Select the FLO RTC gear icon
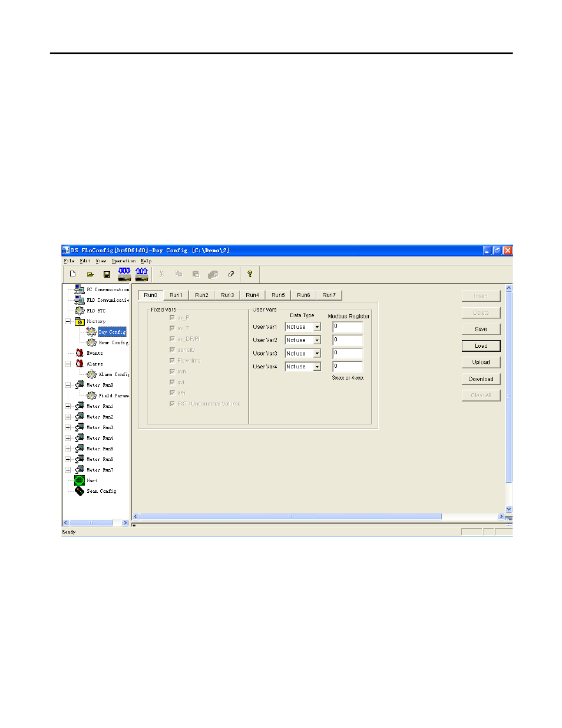The height and width of the screenshot is (728, 562). pos(80,311)
